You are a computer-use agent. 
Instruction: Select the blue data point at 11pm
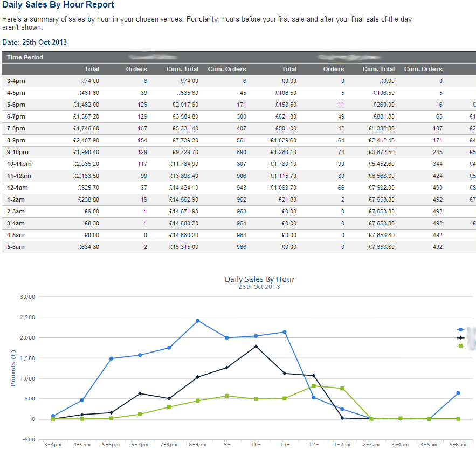coord(285,331)
